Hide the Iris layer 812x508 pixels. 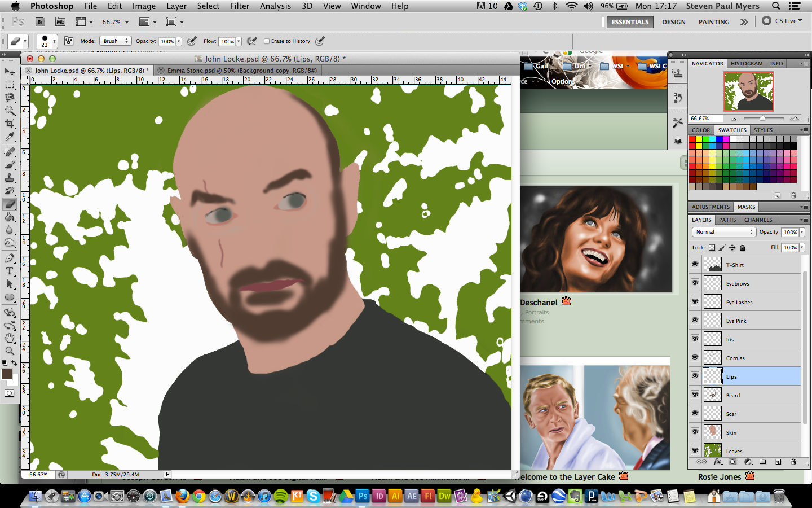point(695,339)
